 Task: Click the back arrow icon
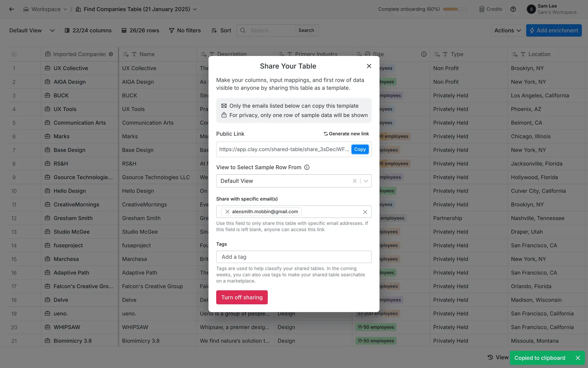(x=12, y=9)
